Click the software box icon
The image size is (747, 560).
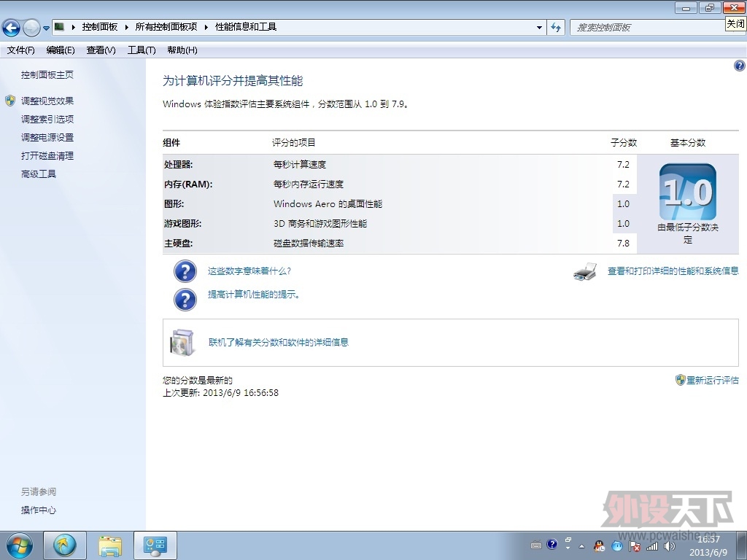point(182,343)
